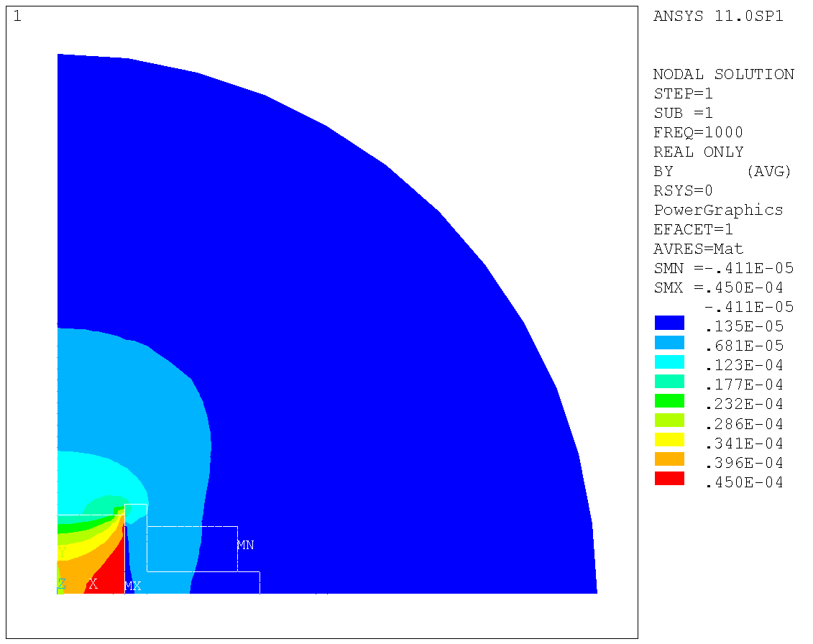This screenshot has height=644, width=813.
Task: Click the .286E-04 legend value
Action: coord(744,424)
